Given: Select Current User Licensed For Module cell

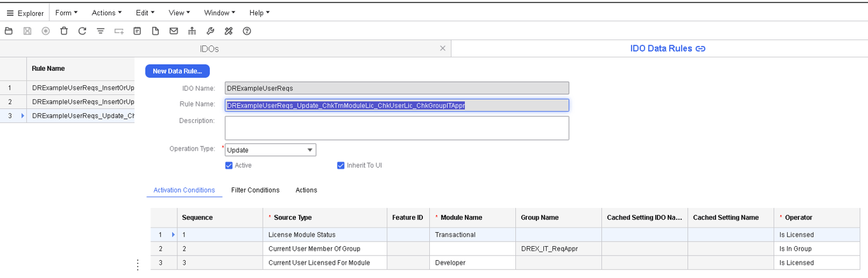Looking at the screenshot, I should point(324,263).
